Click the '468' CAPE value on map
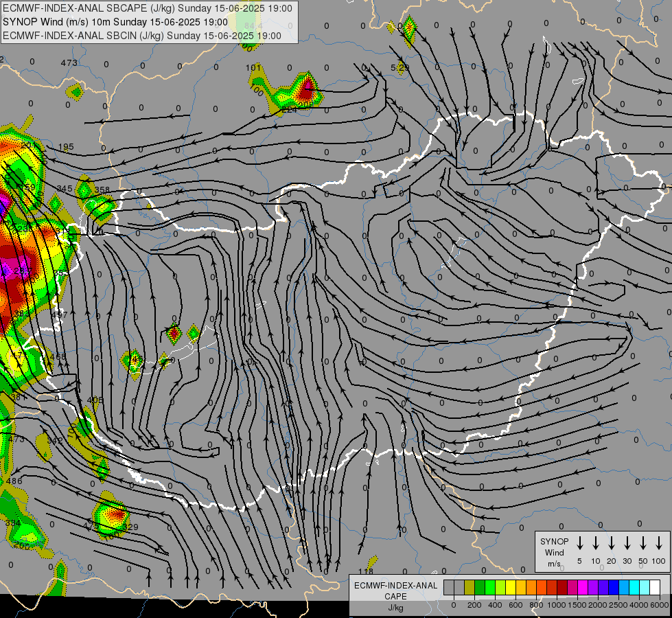The image size is (672, 618). coord(58,356)
